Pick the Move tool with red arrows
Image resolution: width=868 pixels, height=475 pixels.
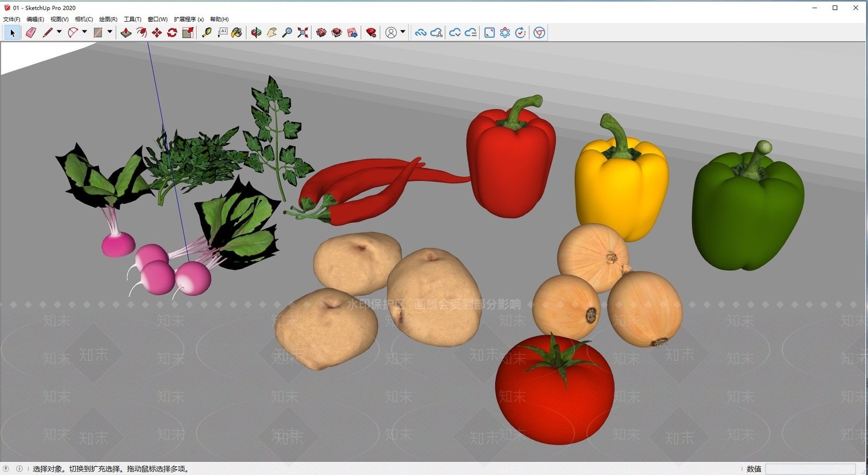click(x=157, y=33)
